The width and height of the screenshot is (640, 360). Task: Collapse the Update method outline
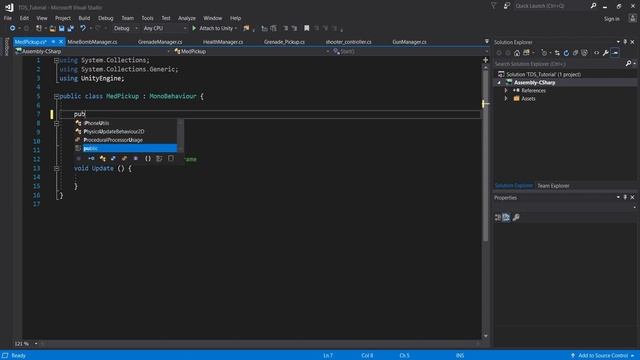pos(56,168)
